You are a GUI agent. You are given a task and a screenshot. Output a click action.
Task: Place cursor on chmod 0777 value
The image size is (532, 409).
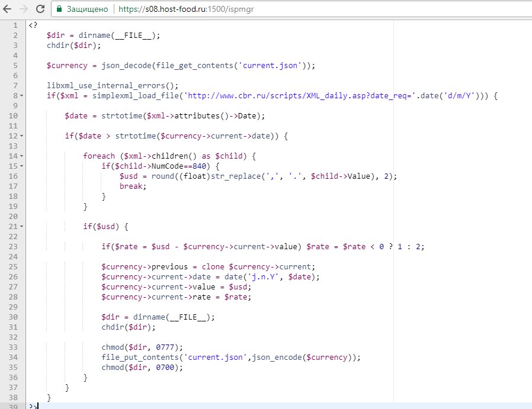(165, 347)
